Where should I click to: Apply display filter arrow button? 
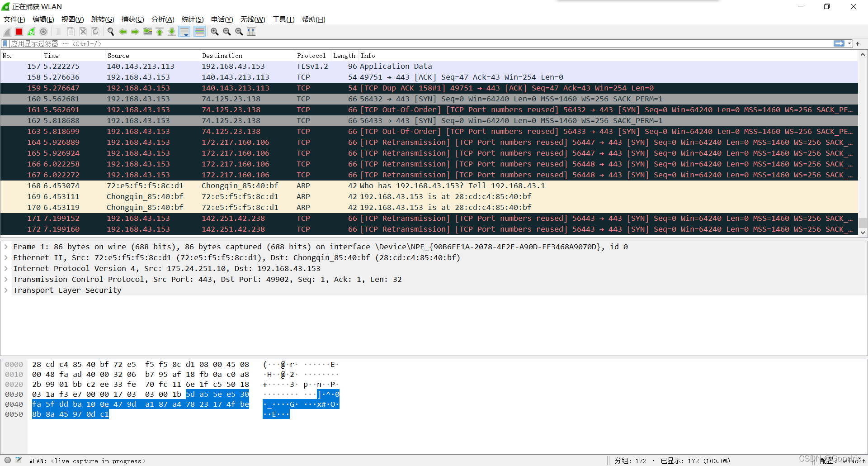coord(839,43)
